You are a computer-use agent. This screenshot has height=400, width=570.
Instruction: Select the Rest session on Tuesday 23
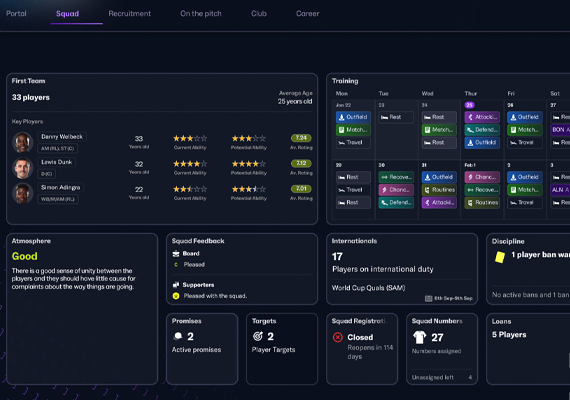click(396, 117)
